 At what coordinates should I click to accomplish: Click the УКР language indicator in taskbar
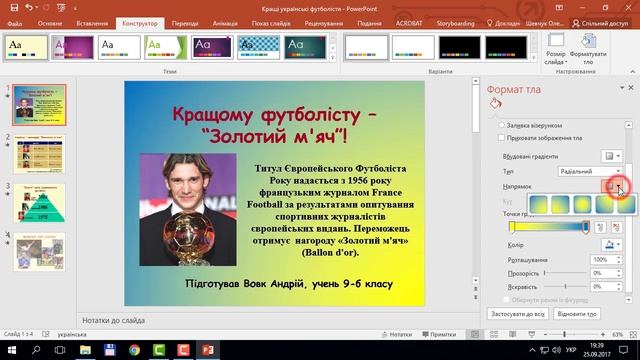pos(571,350)
